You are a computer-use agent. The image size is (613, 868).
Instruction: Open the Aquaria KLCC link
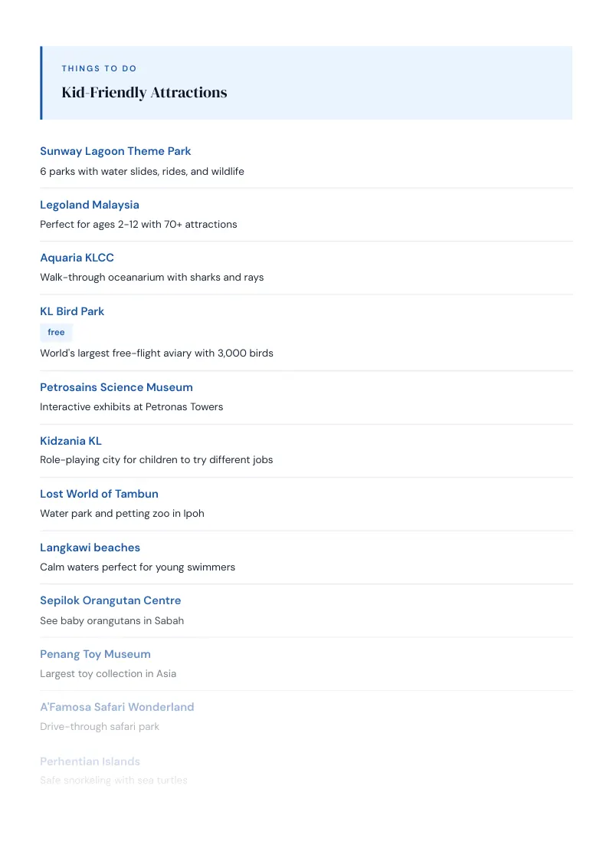(77, 258)
